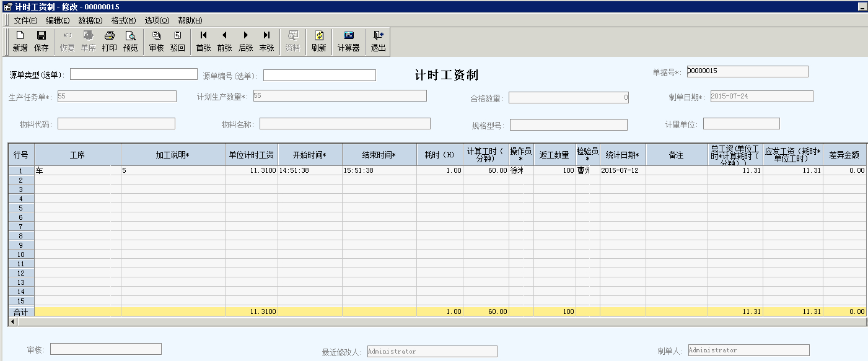Open the 计算器 (Calculator) tool
This screenshot has width=868, height=361.
[x=348, y=41]
